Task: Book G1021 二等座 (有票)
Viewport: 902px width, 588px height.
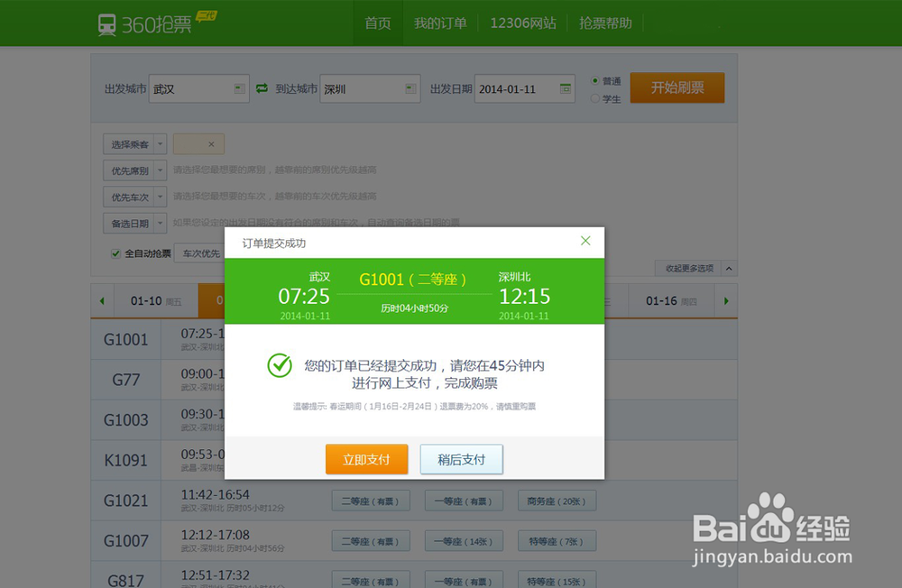Action: (x=372, y=501)
